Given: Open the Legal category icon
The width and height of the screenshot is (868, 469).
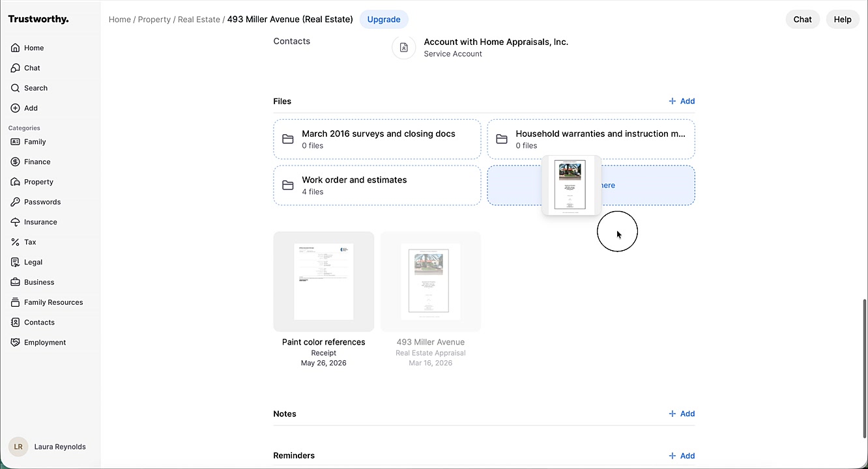Looking at the screenshot, I should (x=15, y=262).
